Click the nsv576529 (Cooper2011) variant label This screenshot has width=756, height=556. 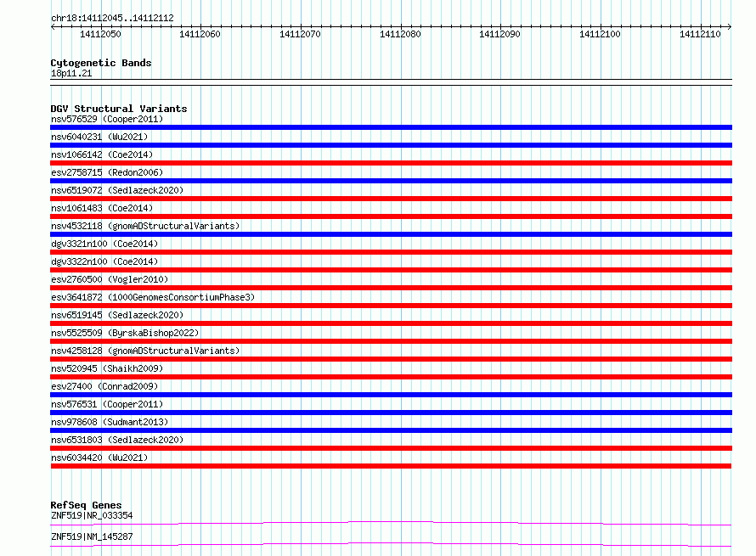coord(107,119)
